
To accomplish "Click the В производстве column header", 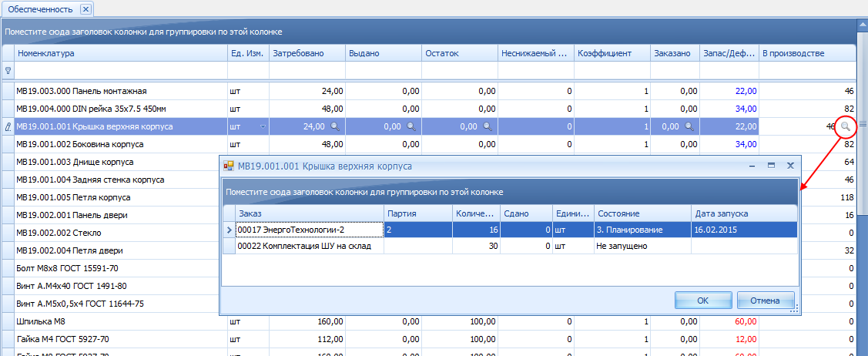I will [808, 53].
